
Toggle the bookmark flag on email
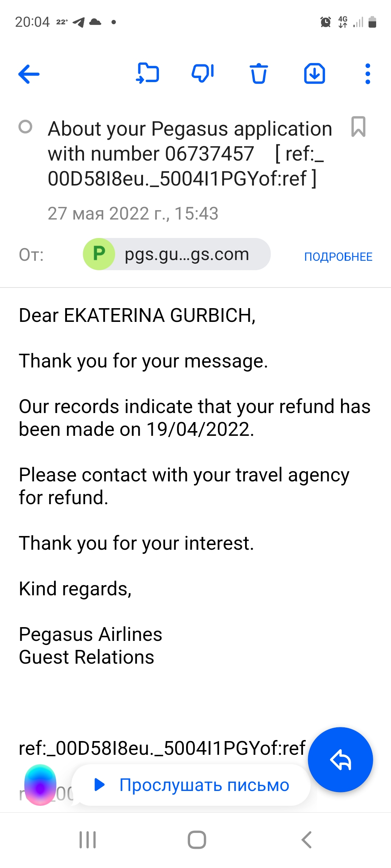pyautogui.click(x=358, y=127)
